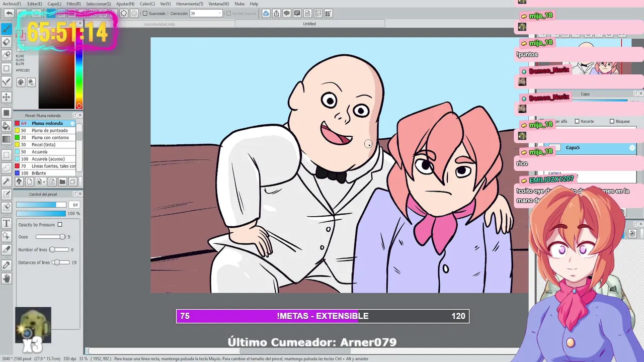
Task: Open the Archivo(F) menu
Action: 12,4
